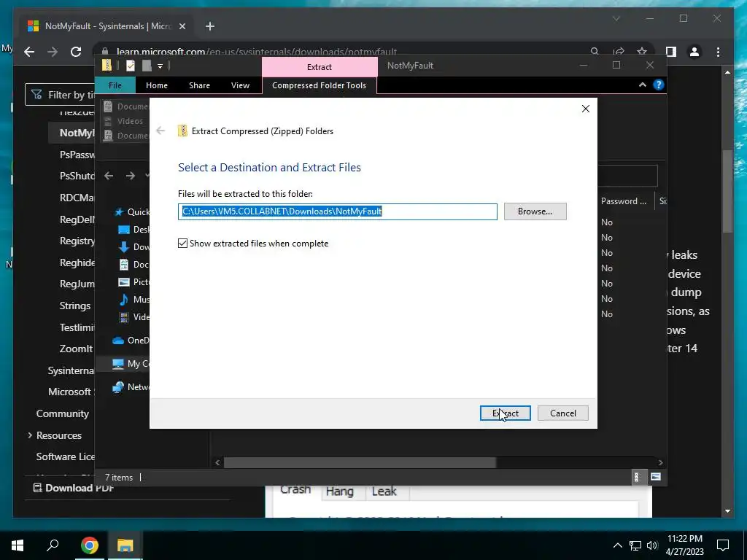Open the Downloads folder in the Explorer sidebar
Image resolution: width=747 pixels, height=560 pixels.
click(133, 246)
